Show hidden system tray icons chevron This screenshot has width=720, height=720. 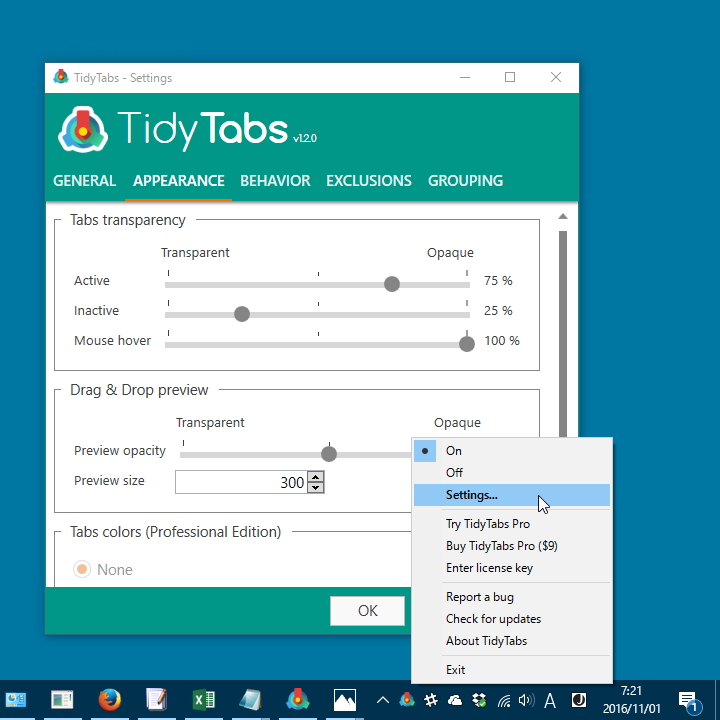[382, 700]
